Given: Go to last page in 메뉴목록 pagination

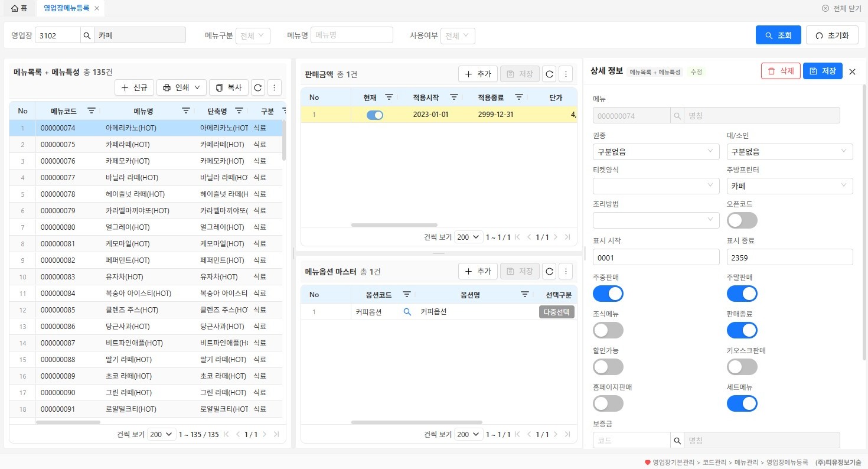Looking at the screenshot, I should (276, 434).
